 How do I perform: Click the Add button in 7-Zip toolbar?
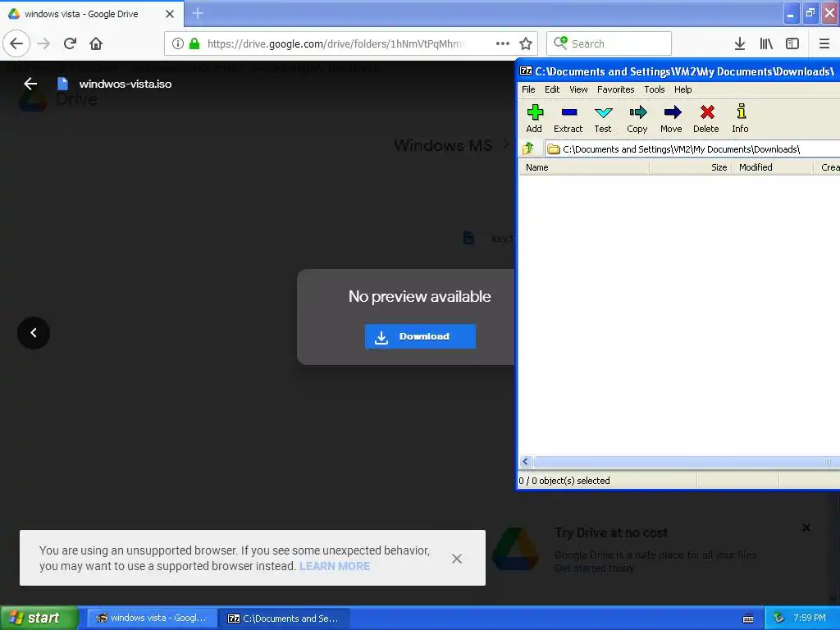[534, 118]
